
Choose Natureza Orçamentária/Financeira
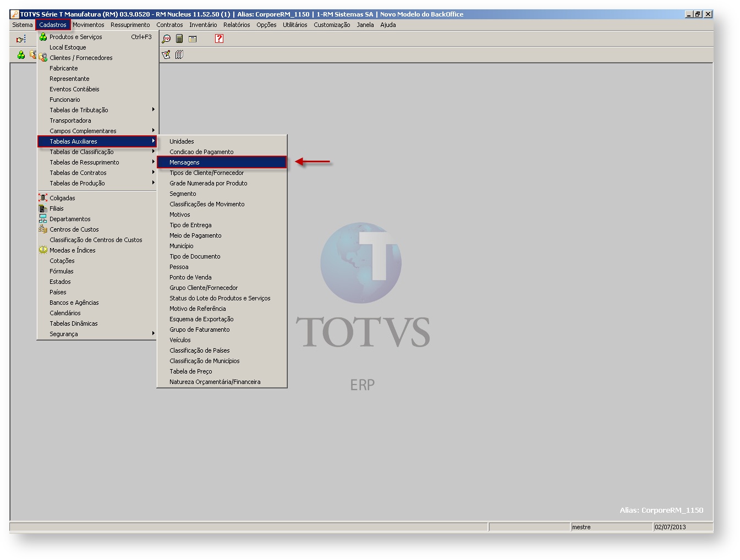click(x=222, y=382)
